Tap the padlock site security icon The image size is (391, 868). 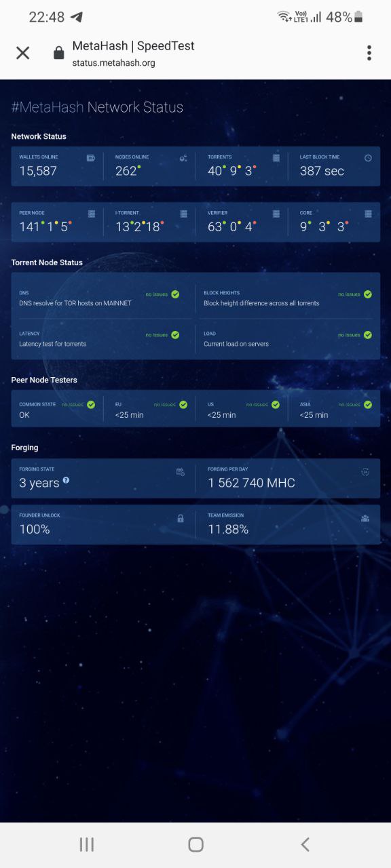[59, 53]
